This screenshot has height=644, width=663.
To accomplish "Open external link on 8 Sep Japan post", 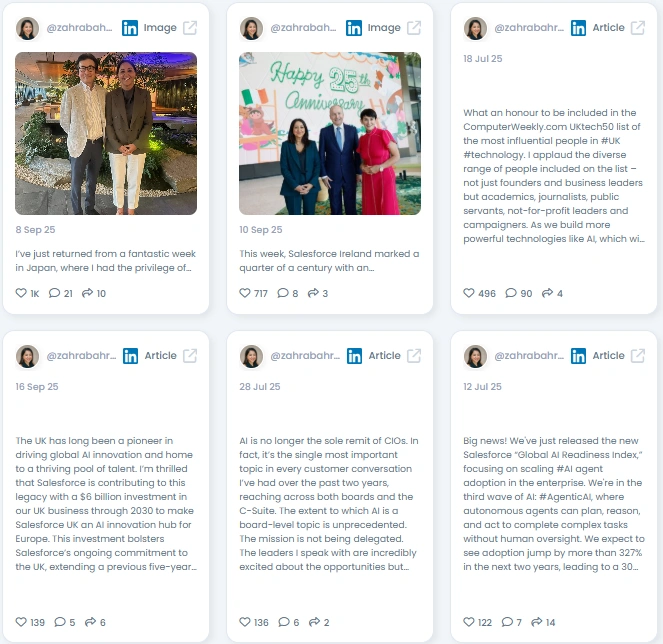I will pyautogui.click(x=190, y=28).
